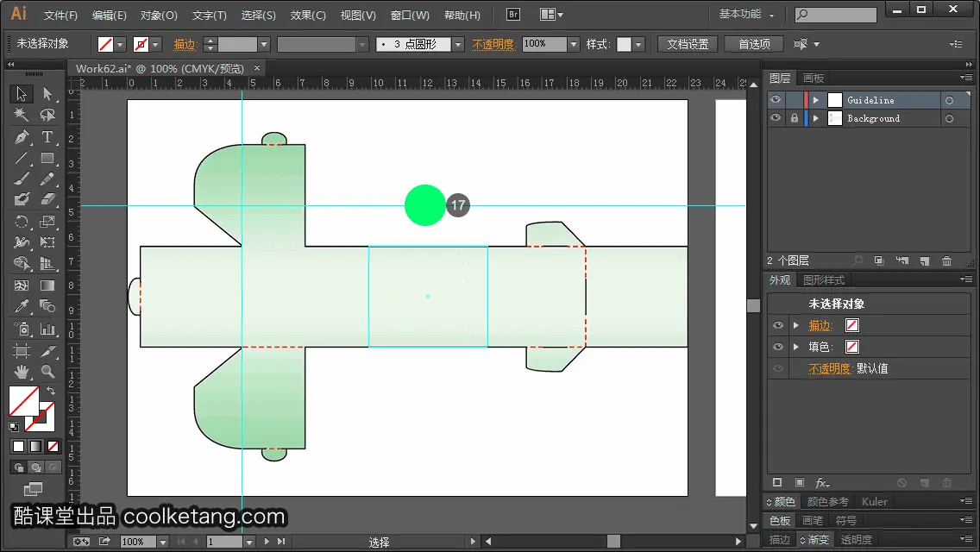Viewport: 980px width, 552px height.
Task: Select the Blend tool
Action: click(47, 306)
